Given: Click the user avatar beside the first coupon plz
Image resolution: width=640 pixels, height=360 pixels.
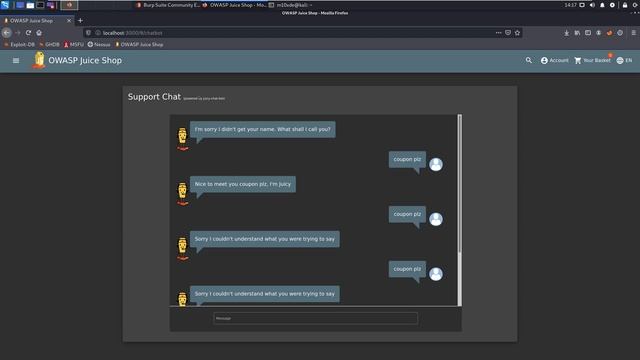Looking at the screenshot, I should [436, 164].
